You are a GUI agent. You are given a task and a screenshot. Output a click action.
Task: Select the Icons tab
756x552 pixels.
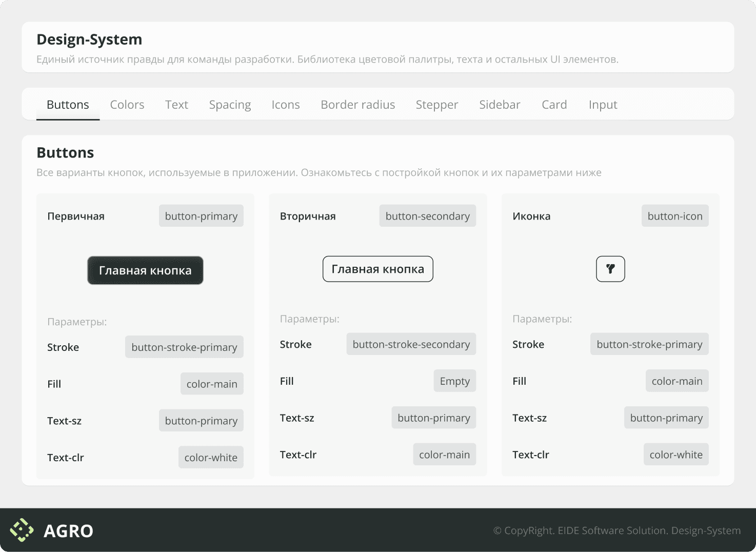coord(286,105)
